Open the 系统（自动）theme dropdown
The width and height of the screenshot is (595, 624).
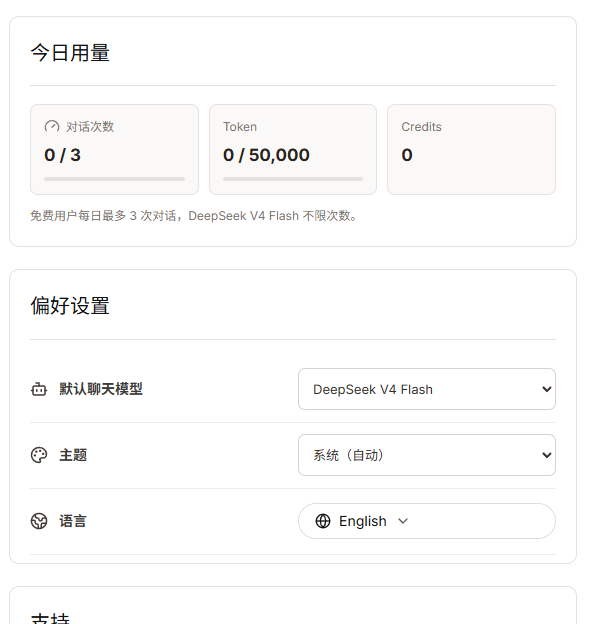[427, 455]
